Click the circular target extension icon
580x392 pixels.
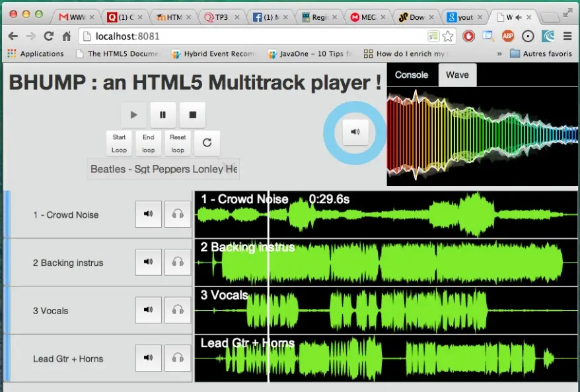528,36
